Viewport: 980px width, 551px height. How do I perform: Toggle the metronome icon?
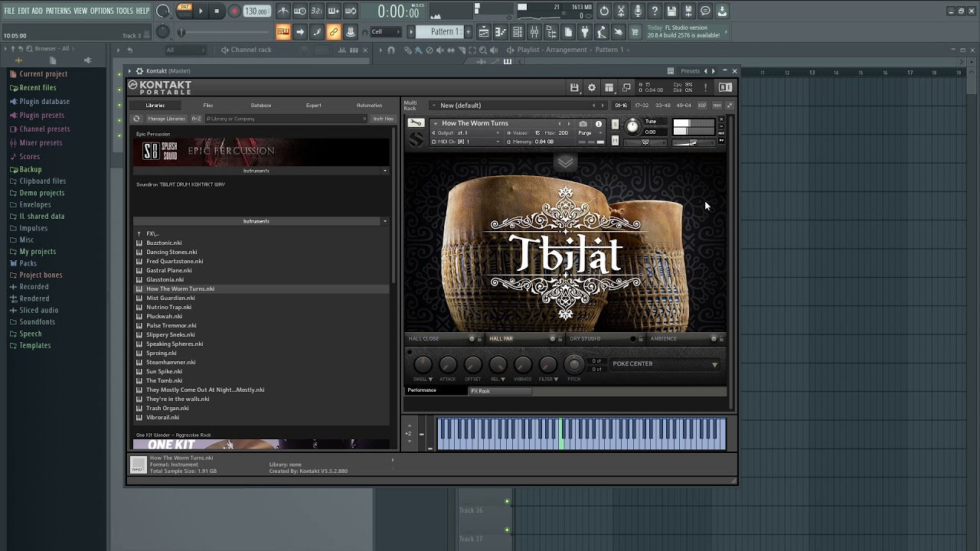pyautogui.click(x=283, y=11)
